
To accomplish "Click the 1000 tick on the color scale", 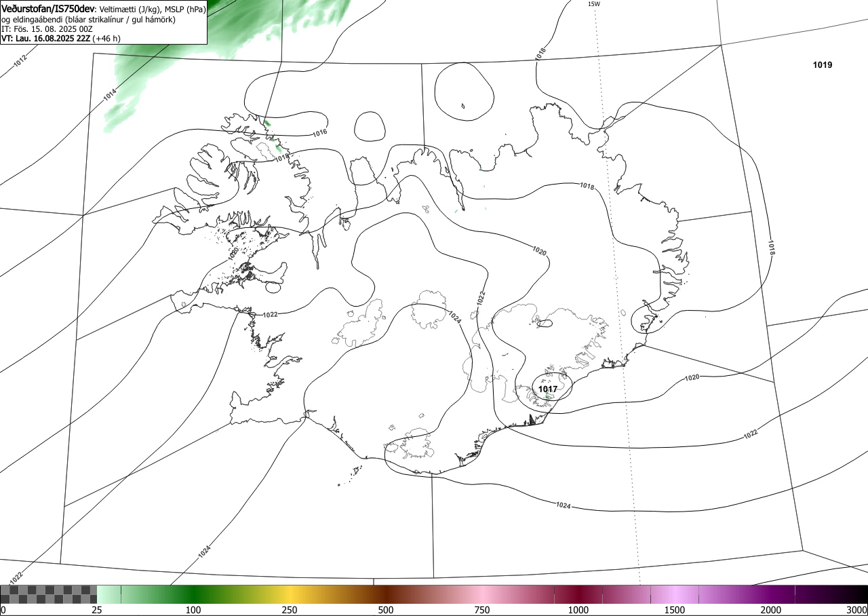I will [x=578, y=610].
